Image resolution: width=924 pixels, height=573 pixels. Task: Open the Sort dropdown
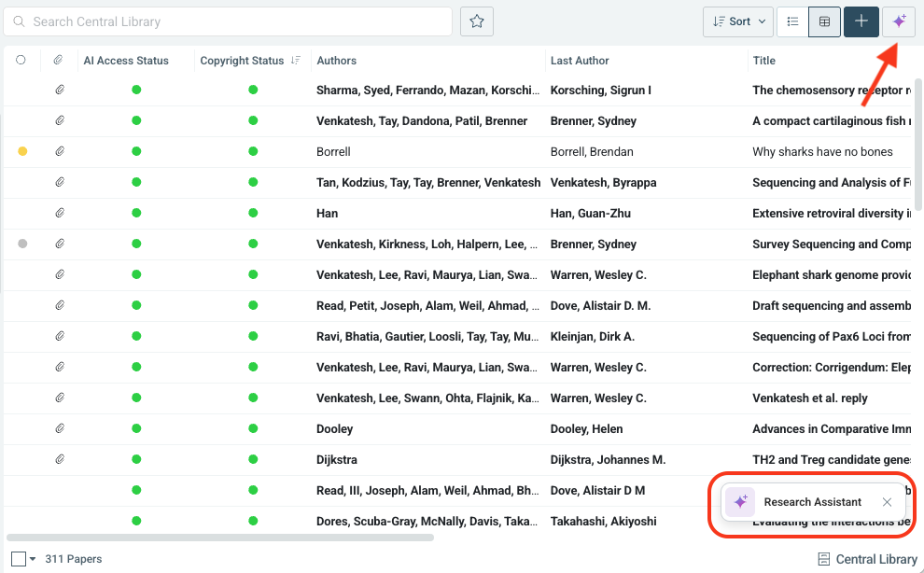tap(737, 21)
